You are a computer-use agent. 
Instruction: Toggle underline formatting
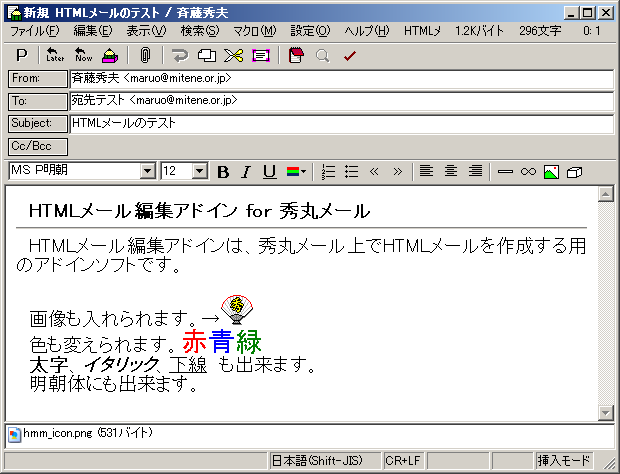coord(270,172)
